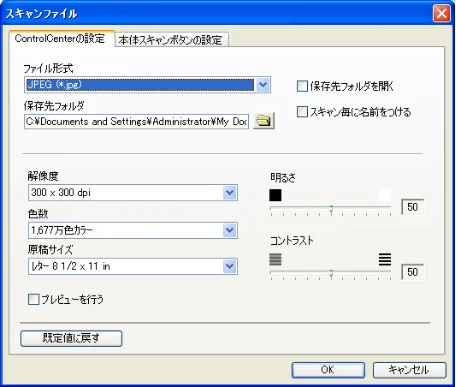
Task: Click the 明るさ slider thumb
Action: tap(331, 209)
